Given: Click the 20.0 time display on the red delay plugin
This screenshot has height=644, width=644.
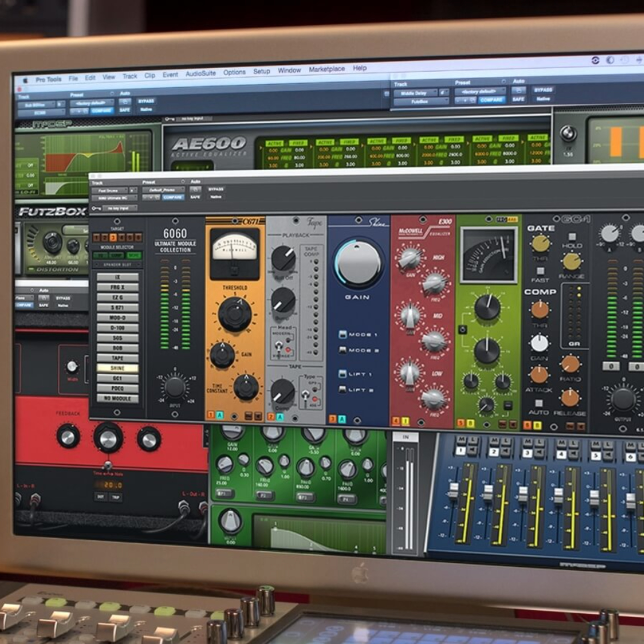Looking at the screenshot, I should (x=108, y=485).
